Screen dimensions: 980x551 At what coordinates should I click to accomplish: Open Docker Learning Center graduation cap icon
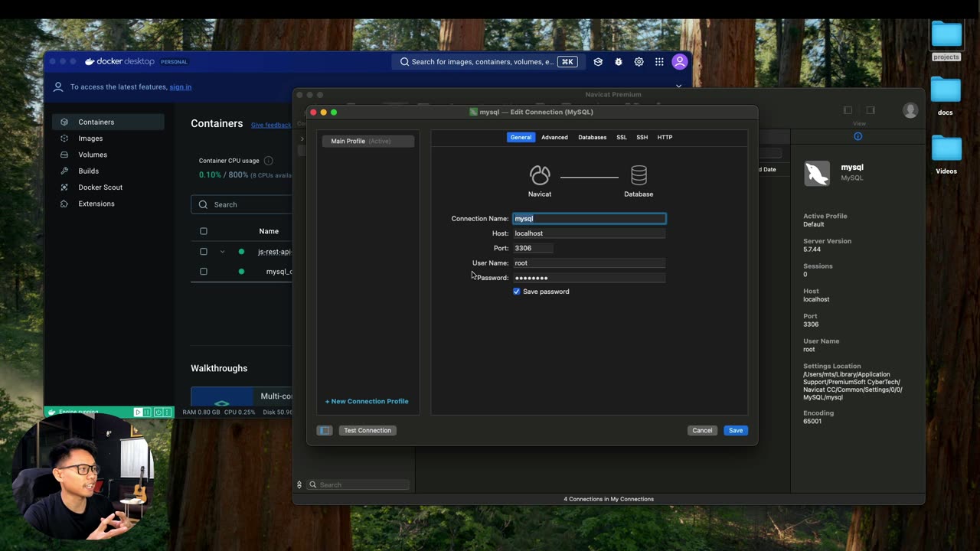(x=598, y=62)
